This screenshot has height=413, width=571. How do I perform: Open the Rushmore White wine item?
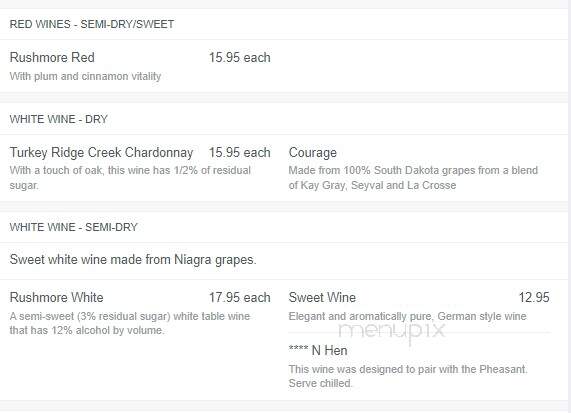click(56, 298)
